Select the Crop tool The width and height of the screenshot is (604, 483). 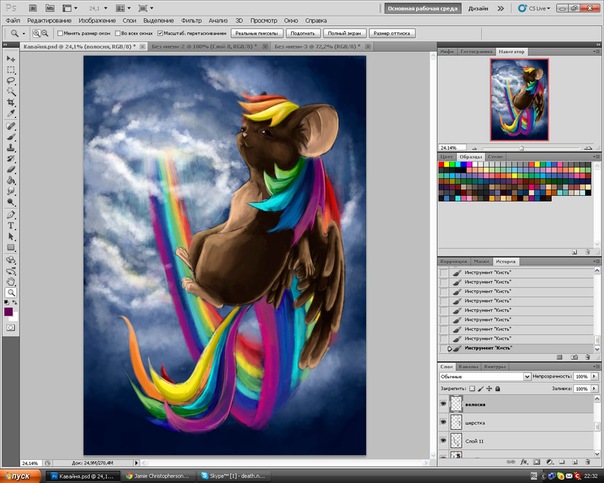(x=11, y=102)
